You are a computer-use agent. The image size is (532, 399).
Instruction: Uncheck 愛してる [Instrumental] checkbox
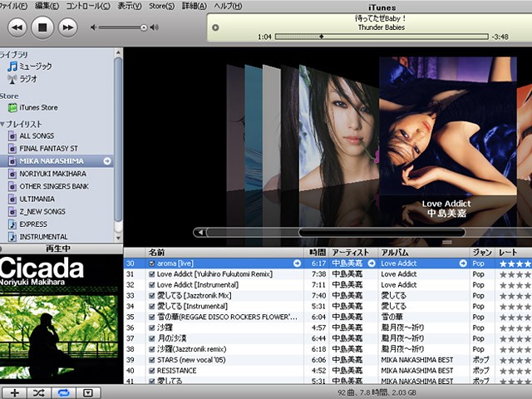[x=151, y=307]
